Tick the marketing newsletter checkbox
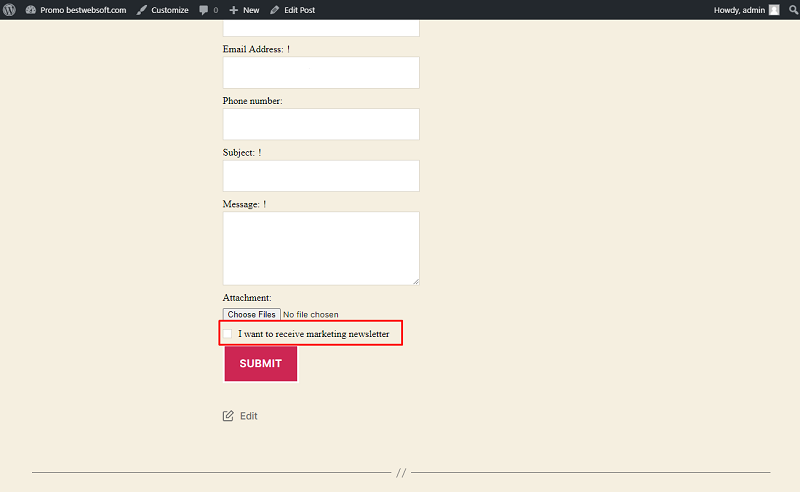The height and width of the screenshot is (492, 800). click(x=228, y=334)
